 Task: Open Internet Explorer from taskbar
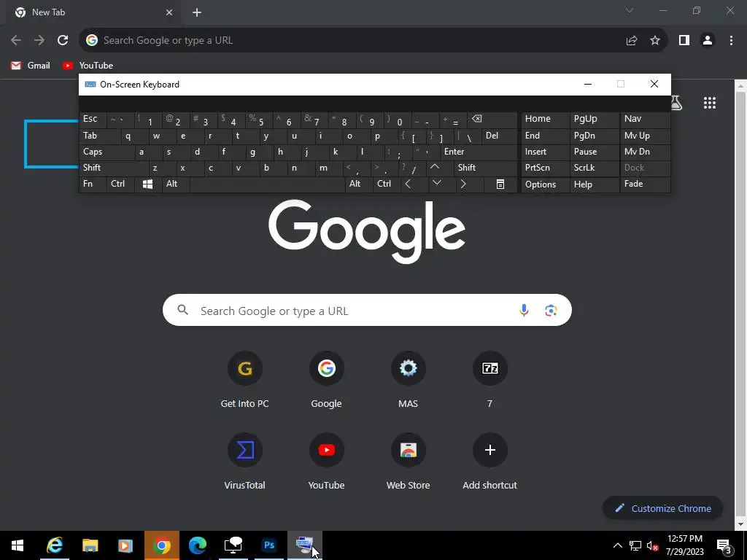pyautogui.click(x=54, y=545)
